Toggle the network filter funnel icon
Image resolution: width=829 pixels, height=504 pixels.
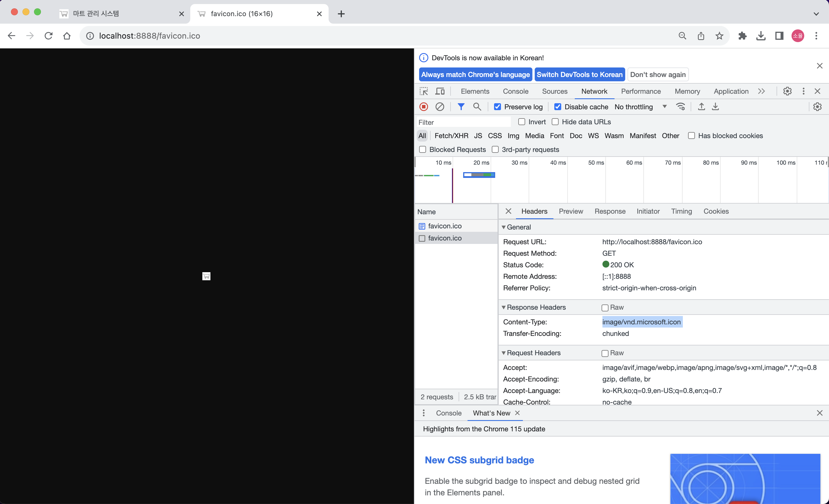coord(461,107)
